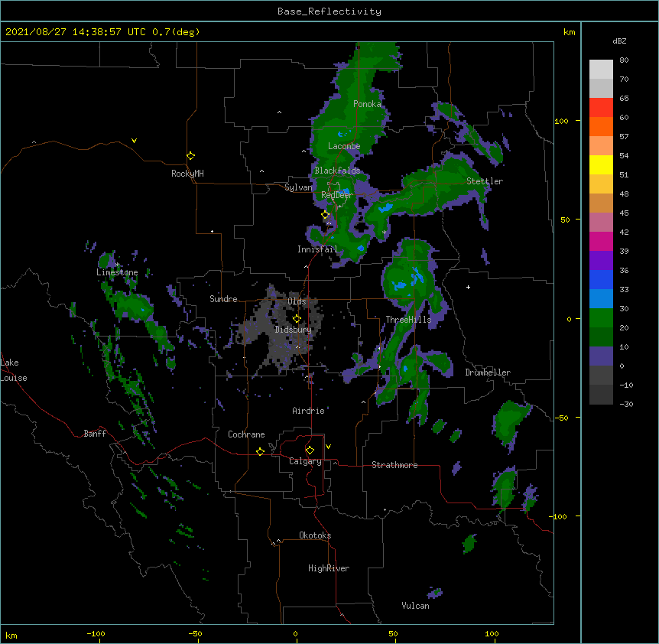The image size is (659, 644).
Task: Select the Sundre map label
Action: 223,299
